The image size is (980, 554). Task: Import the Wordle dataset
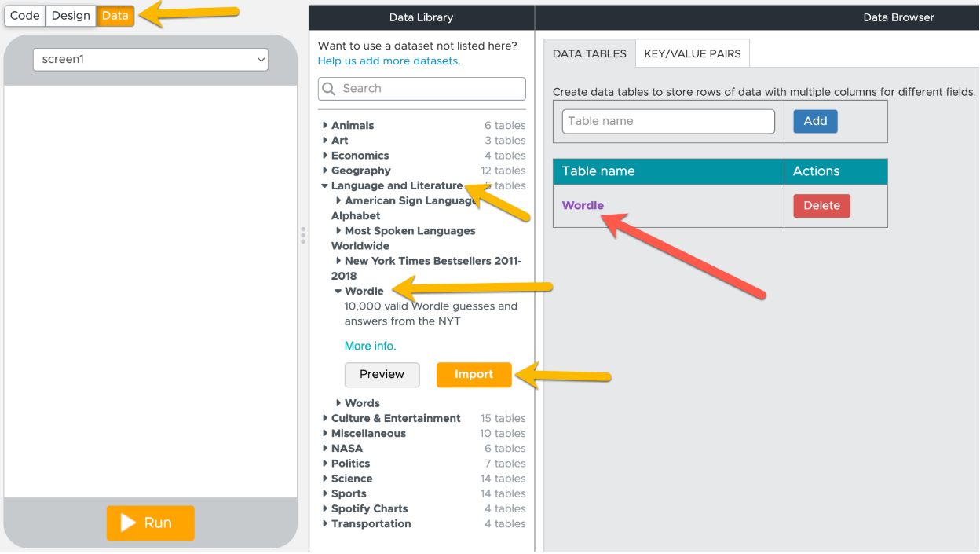click(474, 374)
